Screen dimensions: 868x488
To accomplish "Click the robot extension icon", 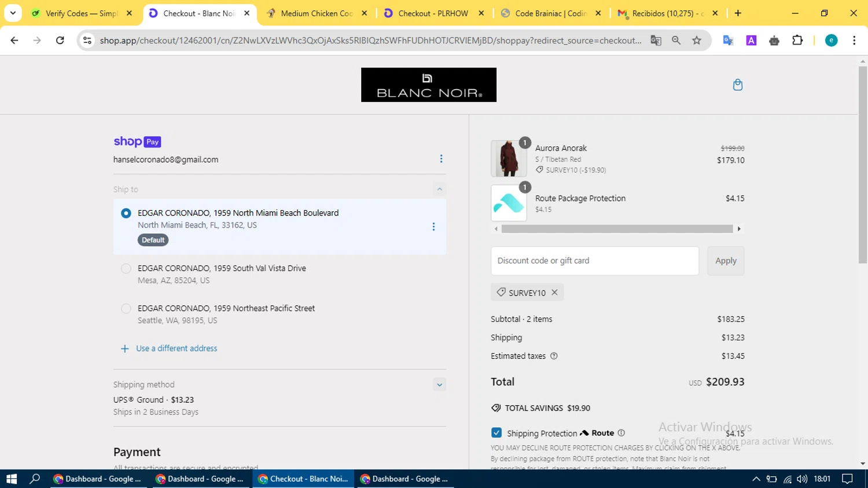I will tap(774, 41).
